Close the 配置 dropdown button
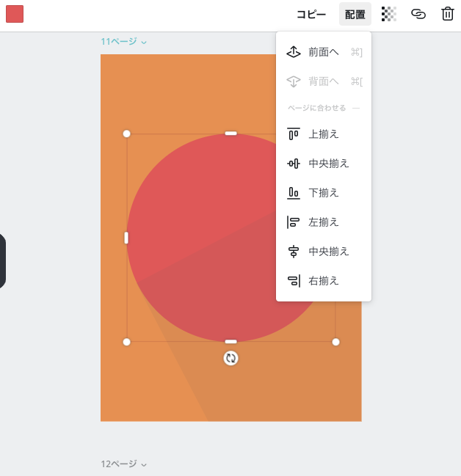This screenshot has height=476, width=461. 355,14
